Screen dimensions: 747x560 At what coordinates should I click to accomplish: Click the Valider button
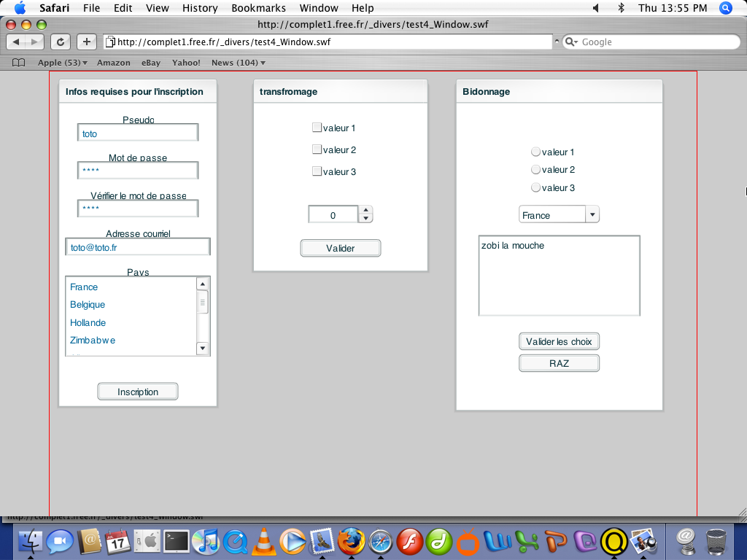[x=341, y=248]
